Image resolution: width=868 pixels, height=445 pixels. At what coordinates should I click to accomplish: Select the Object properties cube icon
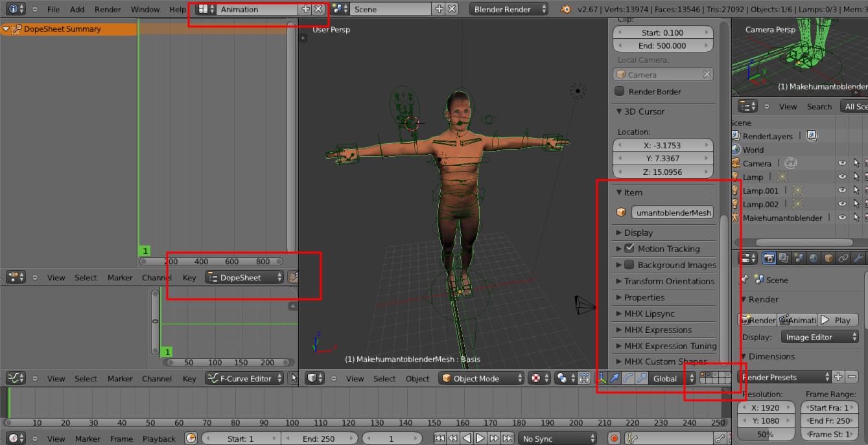tap(828, 258)
